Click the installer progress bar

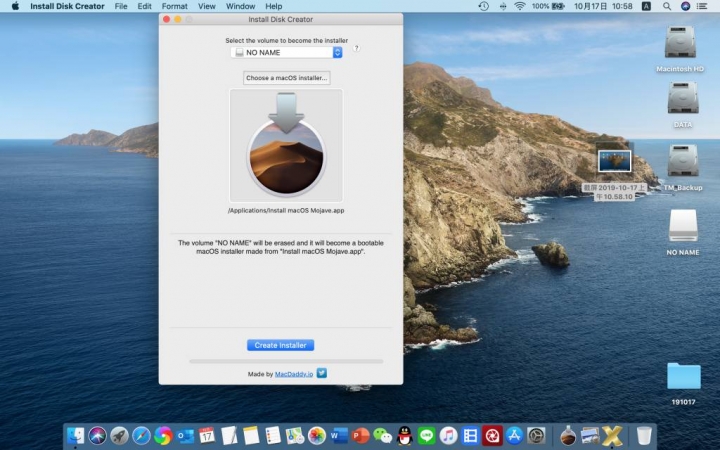pyautogui.click(x=286, y=361)
